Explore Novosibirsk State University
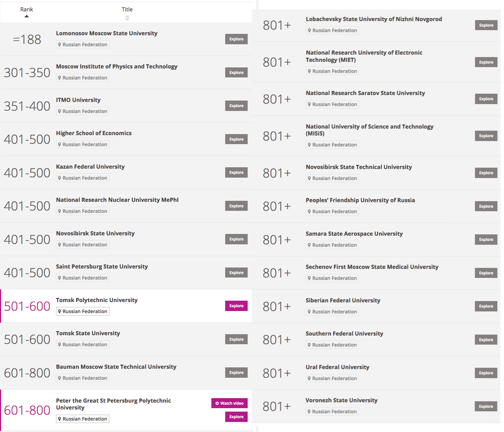504x432 pixels. pos(236,239)
